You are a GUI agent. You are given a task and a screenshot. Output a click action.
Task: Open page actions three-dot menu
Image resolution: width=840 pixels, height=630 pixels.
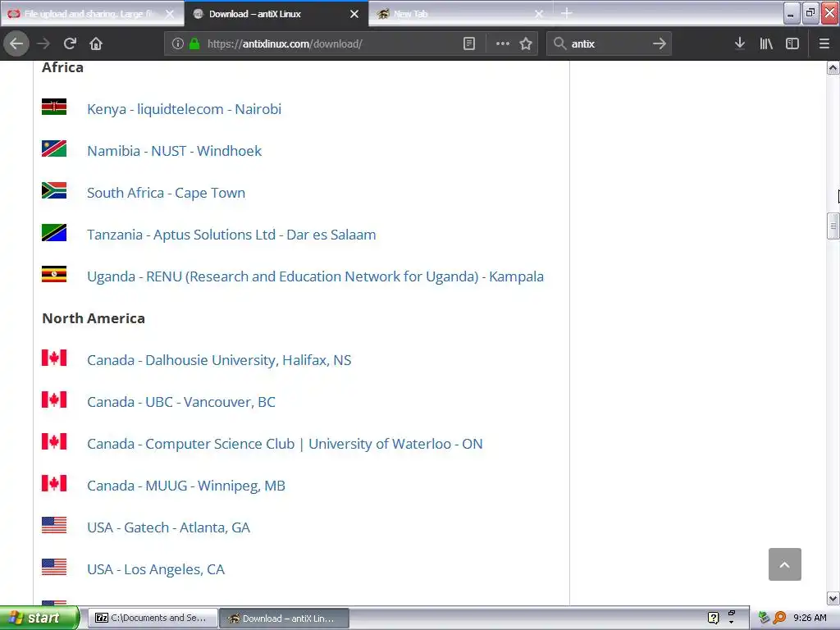point(503,44)
